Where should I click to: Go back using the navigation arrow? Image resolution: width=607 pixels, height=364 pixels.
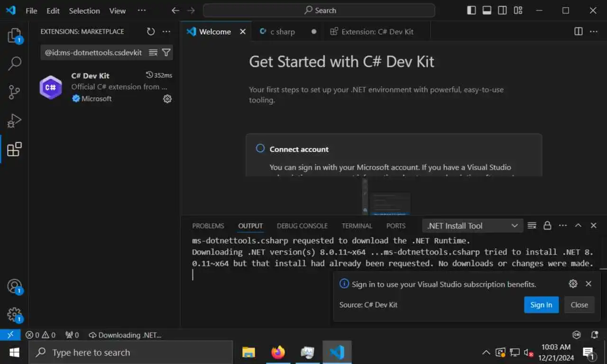point(175,10)
